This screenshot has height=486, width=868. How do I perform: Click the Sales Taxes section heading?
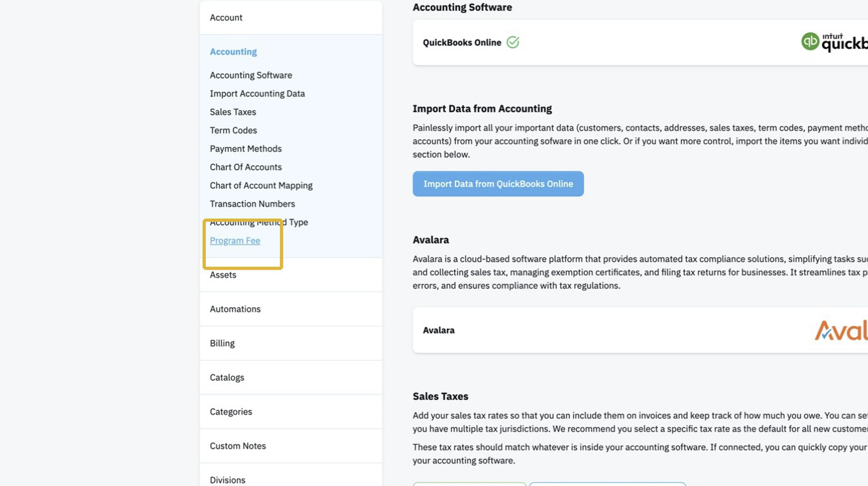440,396
